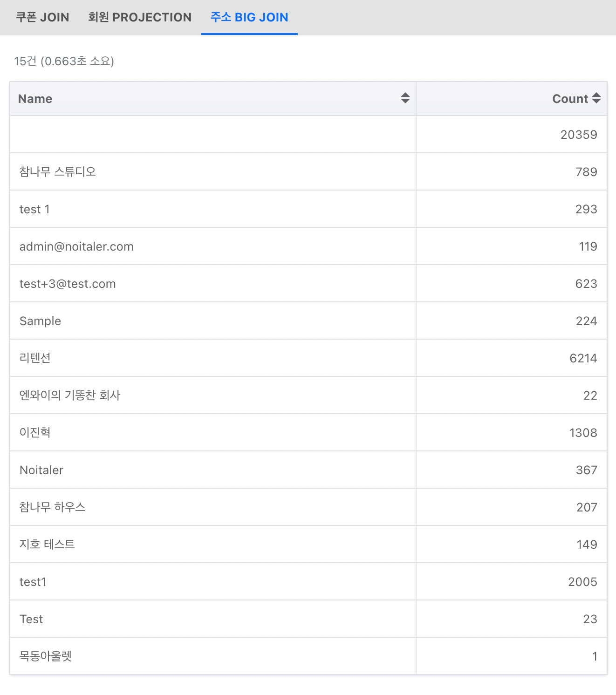Click the 이진혁 row

click(35, 433)
